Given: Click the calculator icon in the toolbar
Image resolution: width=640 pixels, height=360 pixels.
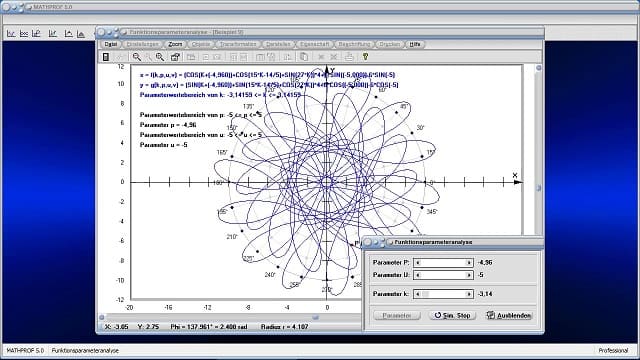Looking at the screenshot, I should (106, 57).
